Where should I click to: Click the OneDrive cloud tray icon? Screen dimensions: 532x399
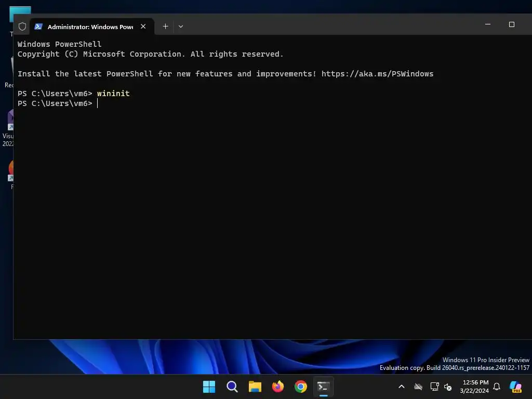pyautogui.click(x=418, y=387)
